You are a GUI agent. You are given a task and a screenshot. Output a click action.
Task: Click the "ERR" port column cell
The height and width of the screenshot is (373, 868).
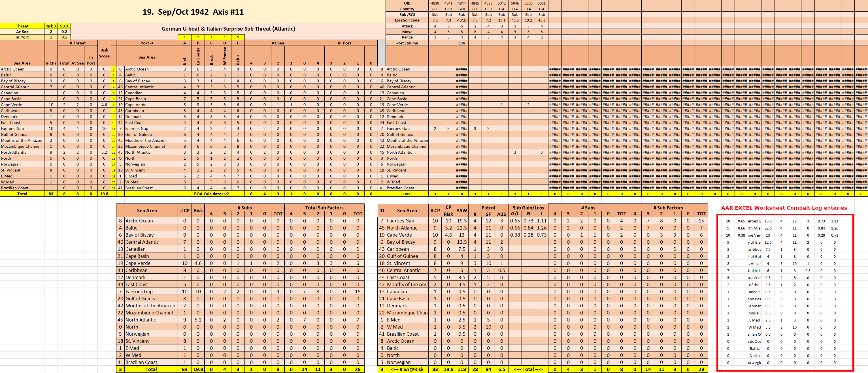462,43
